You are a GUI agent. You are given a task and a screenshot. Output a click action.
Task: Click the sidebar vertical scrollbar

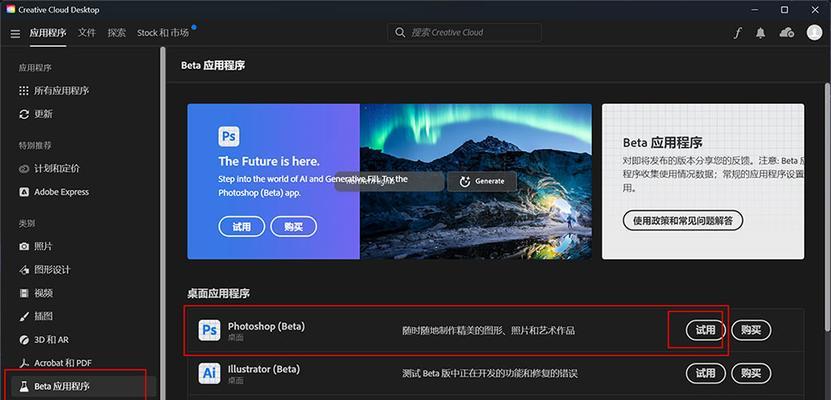[163, 223]
